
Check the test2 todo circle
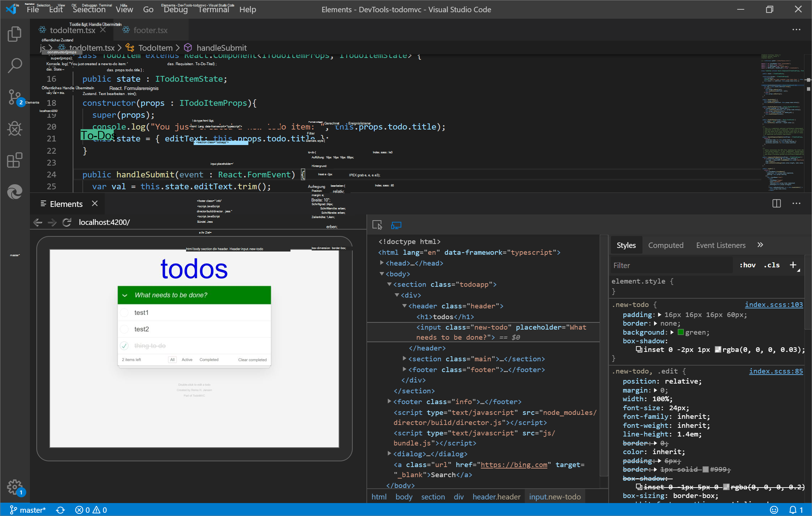pyautogui.click(x=125, y=329)
